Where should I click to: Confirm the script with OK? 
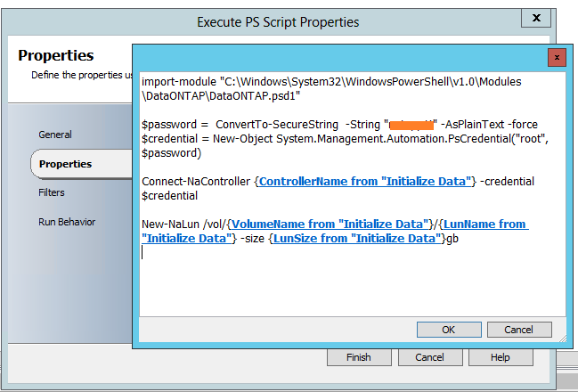coord(448,330)
